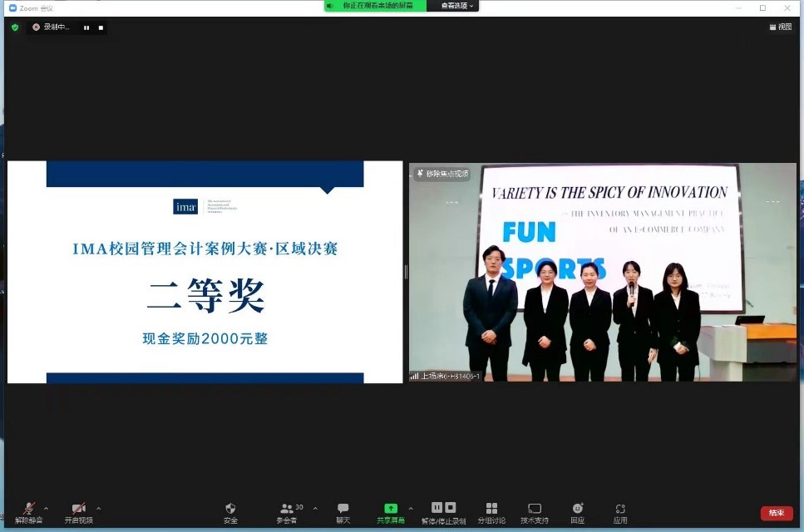Pause recording from top-left indicator
This screenshot has height=532, width=804.
pyautogui.click(x=86, y=27)
